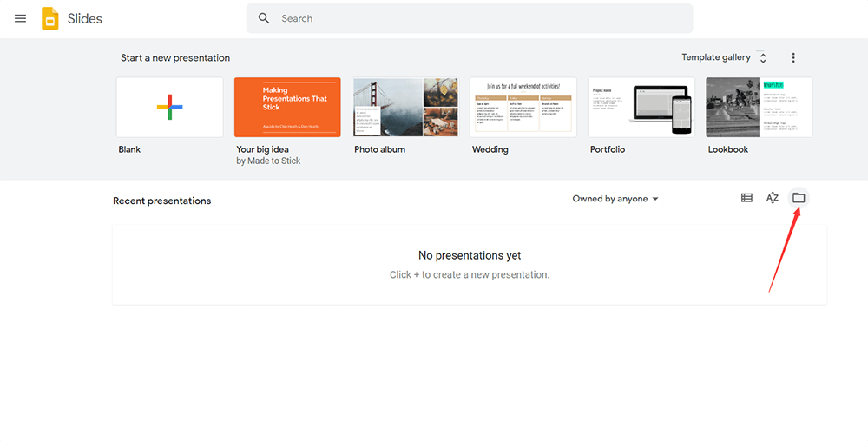The width and height of the screenshot is (868, 441).
Task: Choose the Photo album template
Action: 405,107
